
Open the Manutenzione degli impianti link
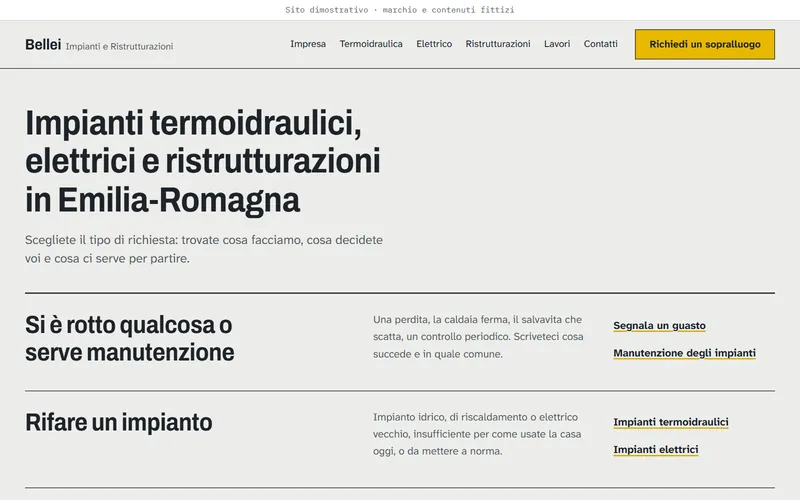pyautogui.click(x=684, y=353)
